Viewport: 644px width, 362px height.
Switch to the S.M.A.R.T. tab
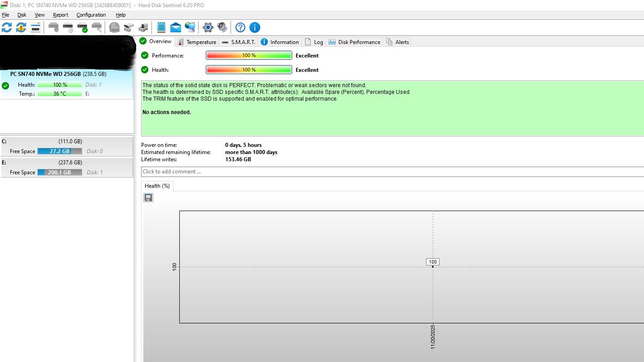tap(239, 42)
